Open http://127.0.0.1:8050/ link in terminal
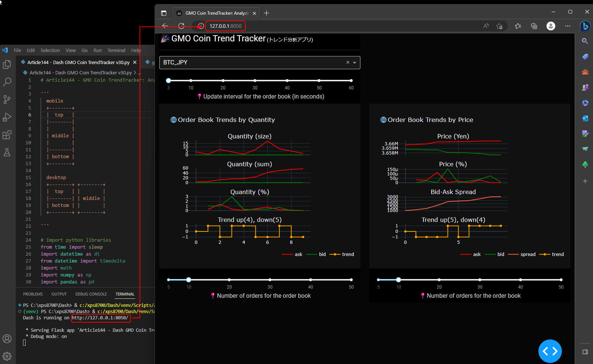 point(100,318)
